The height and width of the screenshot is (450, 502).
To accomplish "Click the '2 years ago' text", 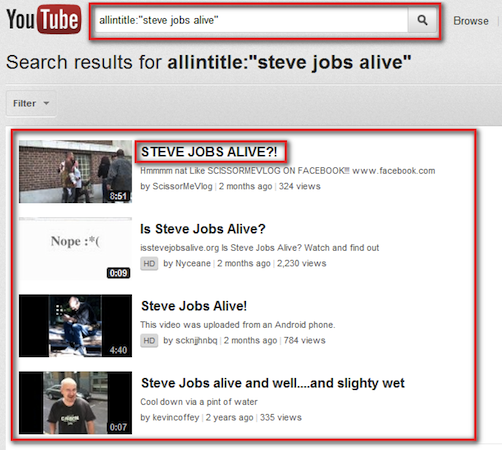I will (229, 417).
